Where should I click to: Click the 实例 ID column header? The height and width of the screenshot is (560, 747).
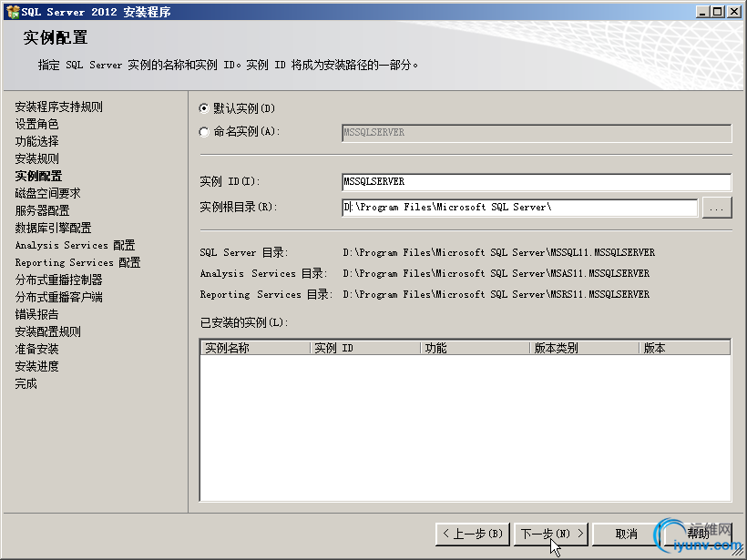(365, 348)
